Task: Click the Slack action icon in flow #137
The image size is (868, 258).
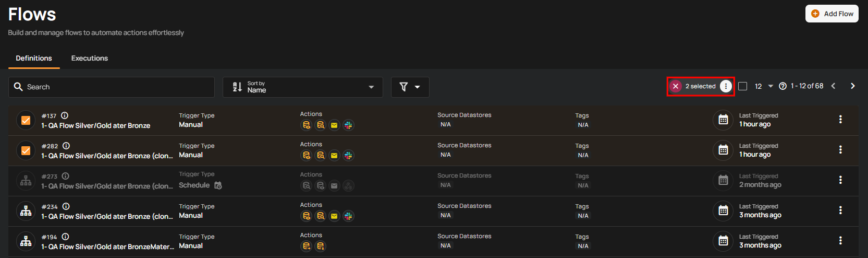Action: pos(348,125)
